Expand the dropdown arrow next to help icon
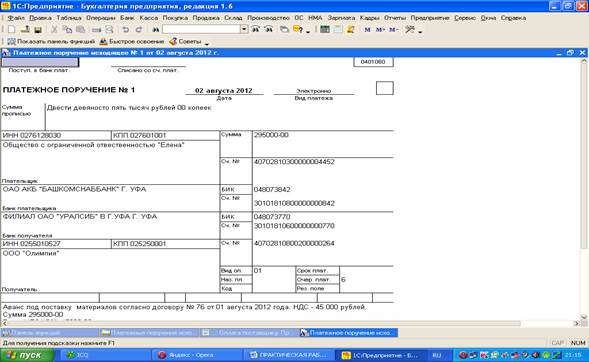589x362 pixels. point(308,32)
